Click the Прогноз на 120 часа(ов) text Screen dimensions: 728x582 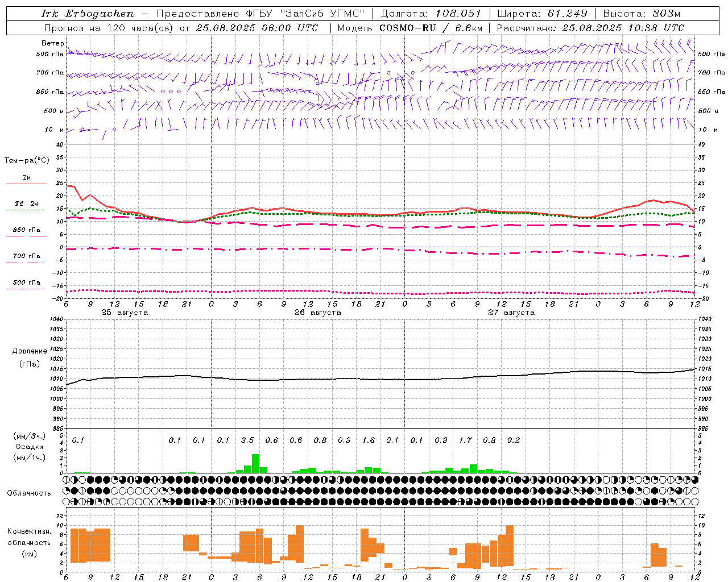[x=109, y=28]
